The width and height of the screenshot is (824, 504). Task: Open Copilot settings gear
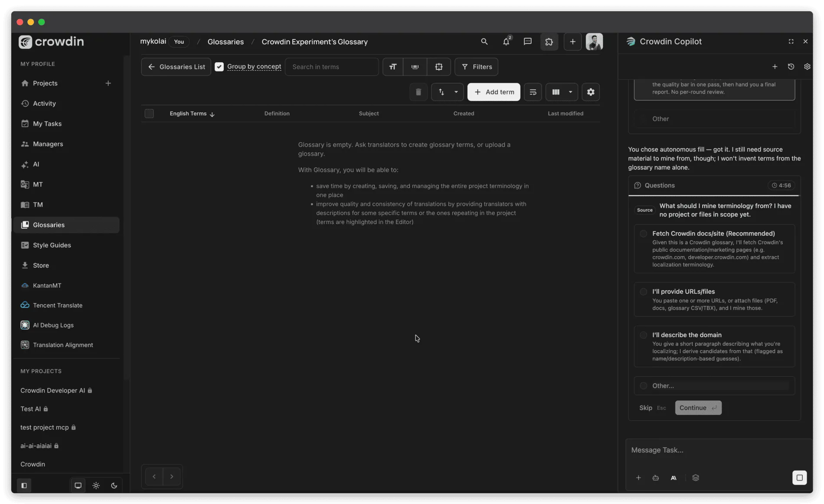click(807, 67)
